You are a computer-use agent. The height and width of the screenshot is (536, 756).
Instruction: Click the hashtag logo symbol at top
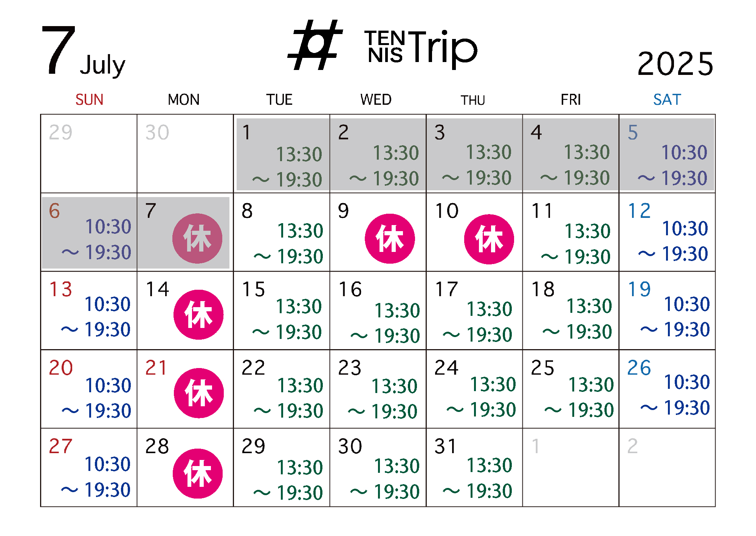tap(316, 45)
